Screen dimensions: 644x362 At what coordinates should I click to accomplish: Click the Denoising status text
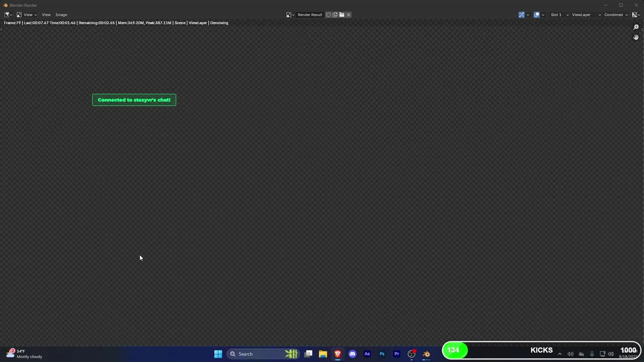pos(219,23)
